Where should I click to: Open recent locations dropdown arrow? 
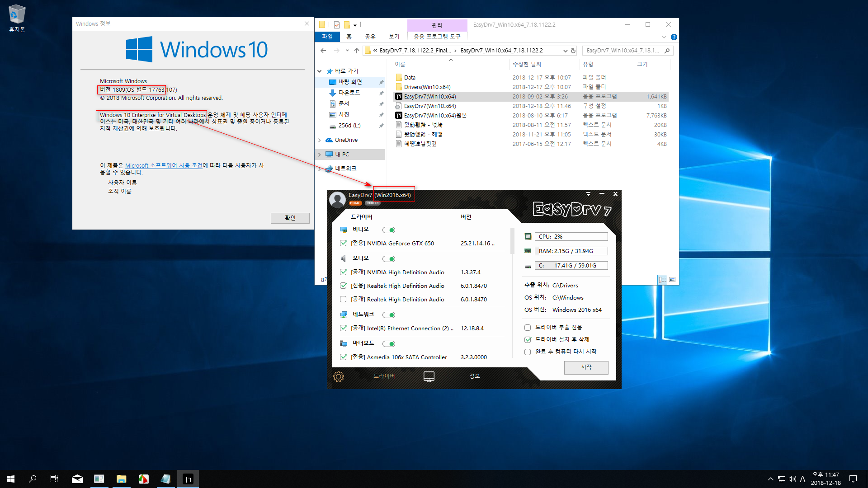coord(347,51)
